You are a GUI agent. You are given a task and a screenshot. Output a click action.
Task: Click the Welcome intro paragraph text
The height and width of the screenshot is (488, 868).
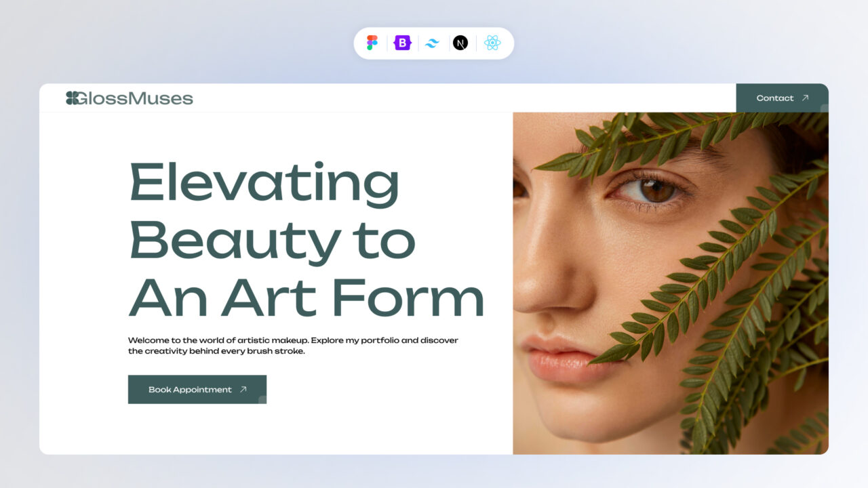[x=293, y=346]
